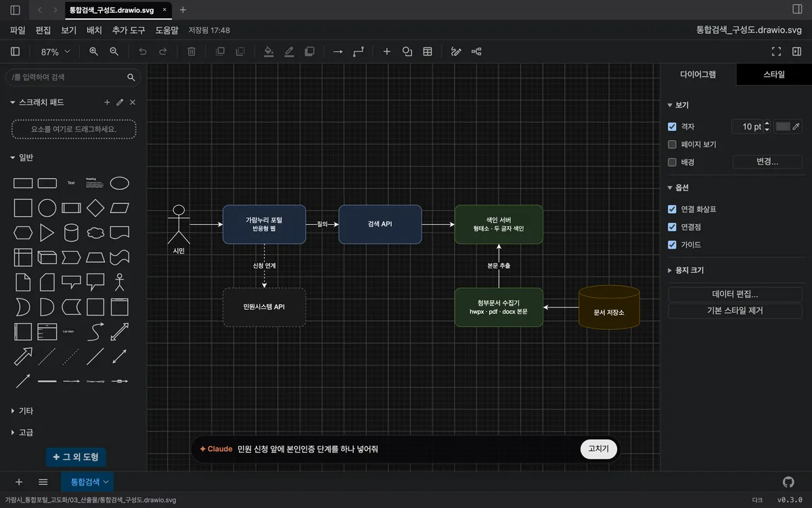Uncheck the 가이드 checkbox

point(672,245)
